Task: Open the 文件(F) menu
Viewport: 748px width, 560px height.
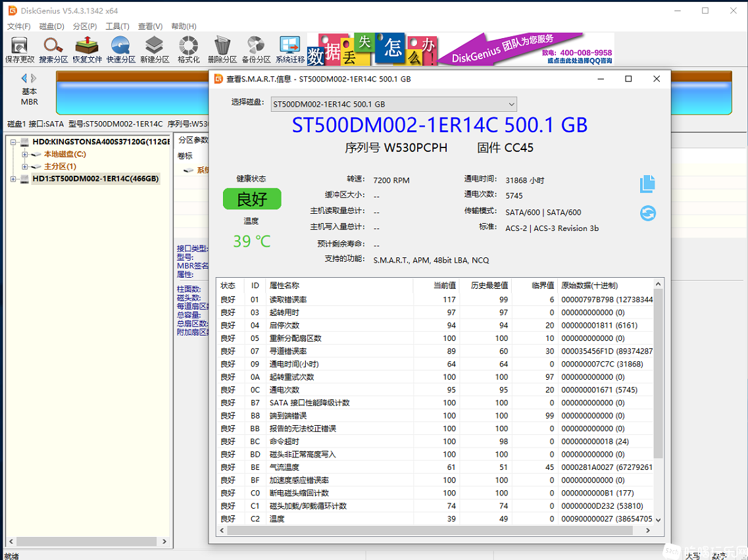Action: [x=18, y=26]
